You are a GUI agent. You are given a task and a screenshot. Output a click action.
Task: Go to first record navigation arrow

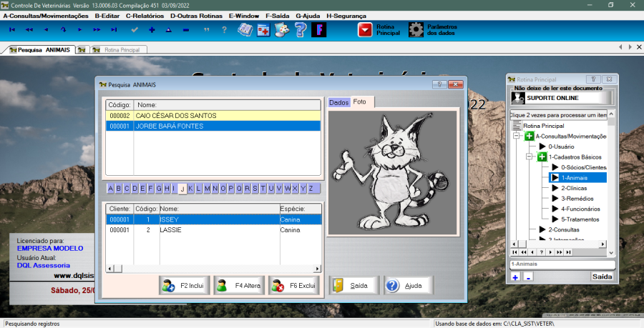pyautogui.click(x=11, y=29)
